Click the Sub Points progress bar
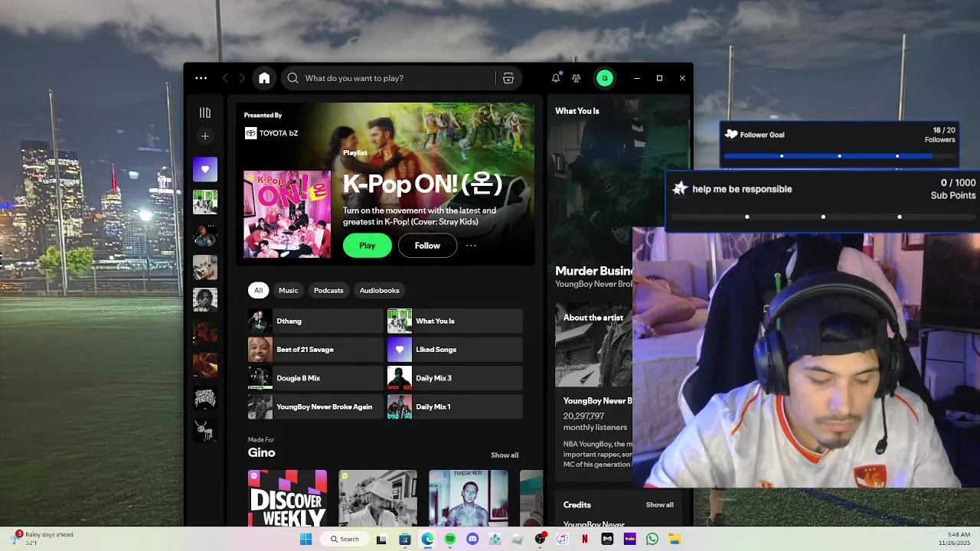This screenshot has width=980, height=551. pyautogui.click(x=824, y=217)
